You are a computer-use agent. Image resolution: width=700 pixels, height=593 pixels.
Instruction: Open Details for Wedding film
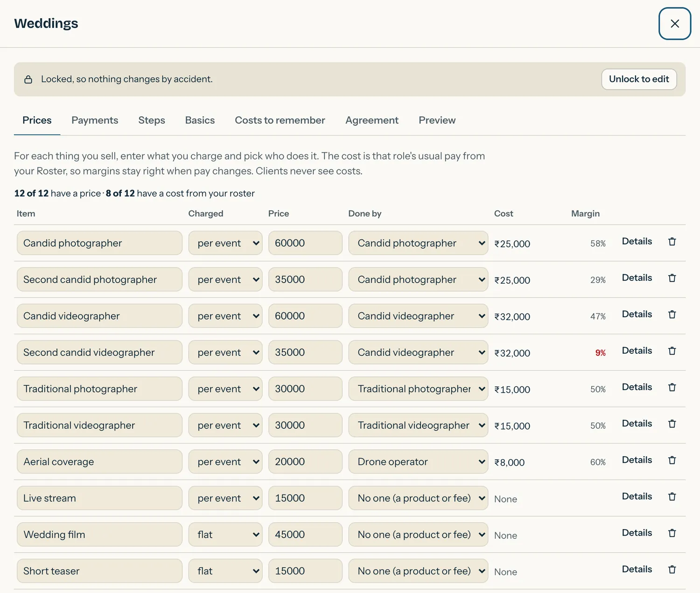[637, 532]
